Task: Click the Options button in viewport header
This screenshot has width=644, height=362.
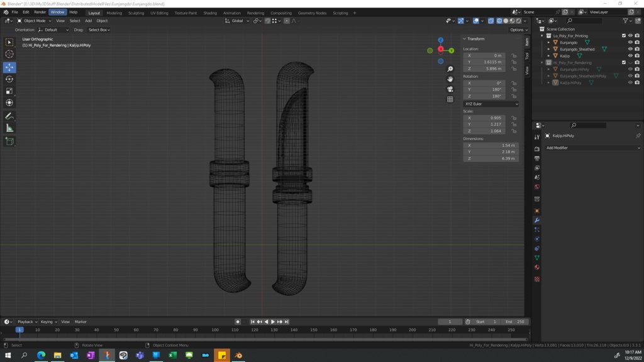Action: click(518, 30)
